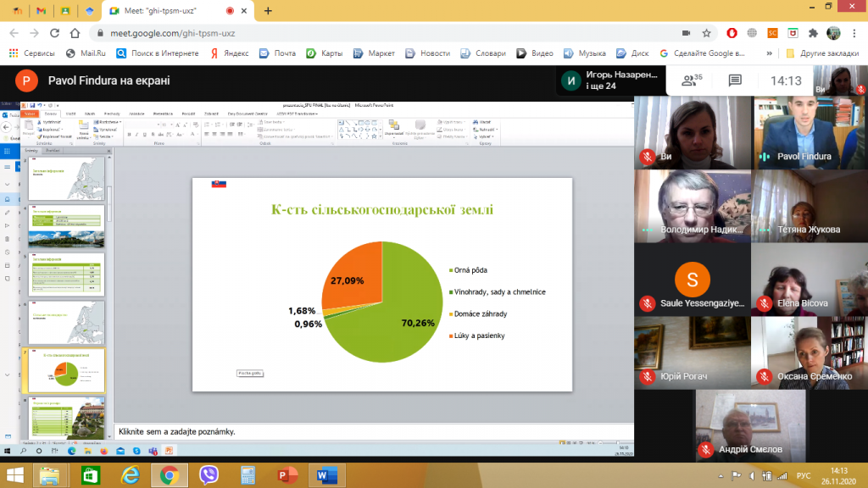This screenshot has width=868, height=488.
Task: Open the Meet participants list icon
Action: pos(691,80)
